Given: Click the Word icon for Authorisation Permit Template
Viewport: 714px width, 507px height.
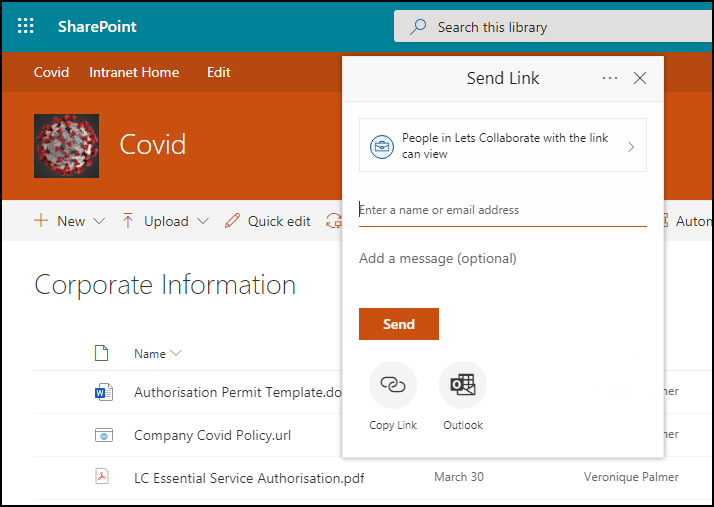Looking at the screenshot, I should pos(101,393).
